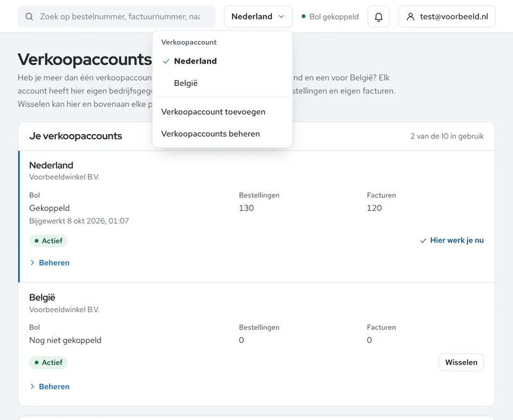Click the Wisselen button for België
513x420 pixels.
(461, 362)
